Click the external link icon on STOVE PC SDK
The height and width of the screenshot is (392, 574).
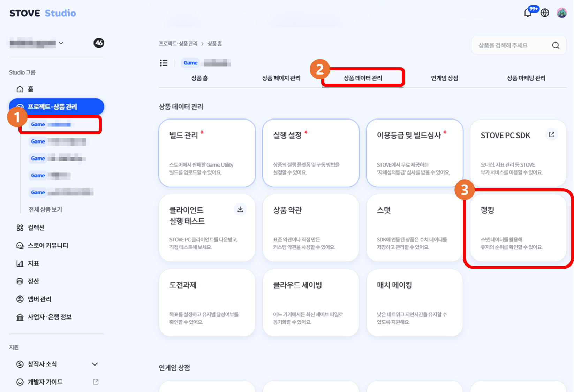pyautogui.click(x=551, y=134)
